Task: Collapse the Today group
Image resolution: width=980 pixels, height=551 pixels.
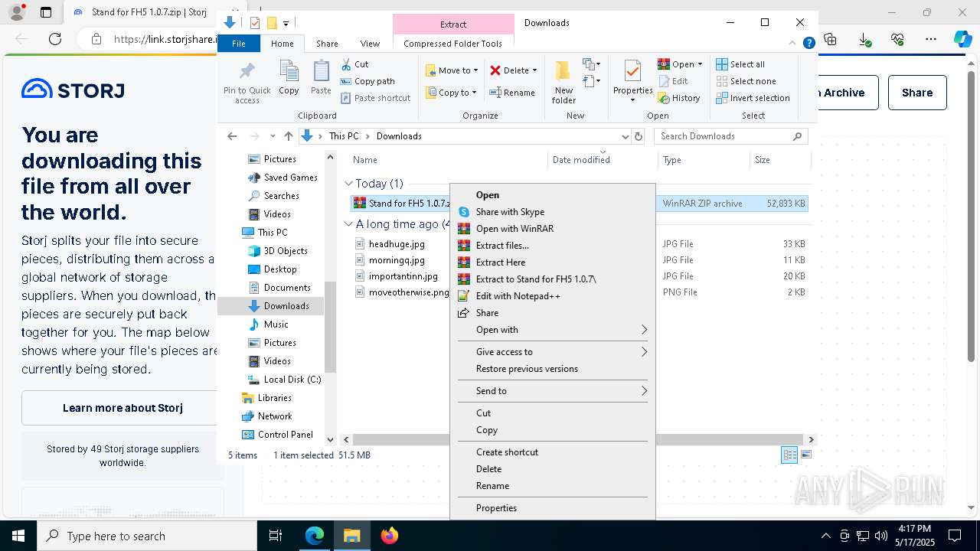Action: [x=348, y=184]
